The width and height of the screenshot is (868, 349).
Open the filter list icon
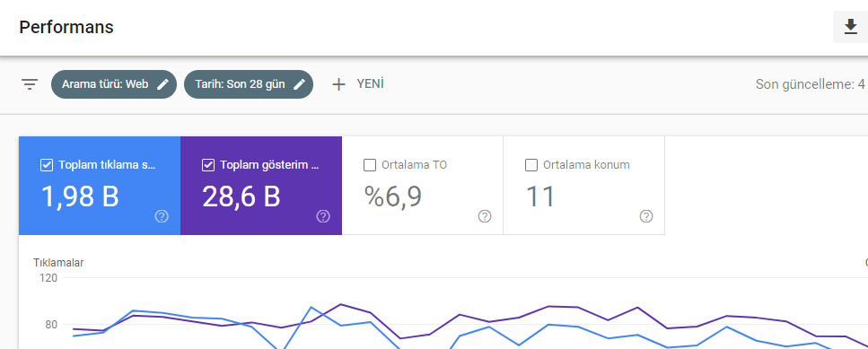click(30, 84)
